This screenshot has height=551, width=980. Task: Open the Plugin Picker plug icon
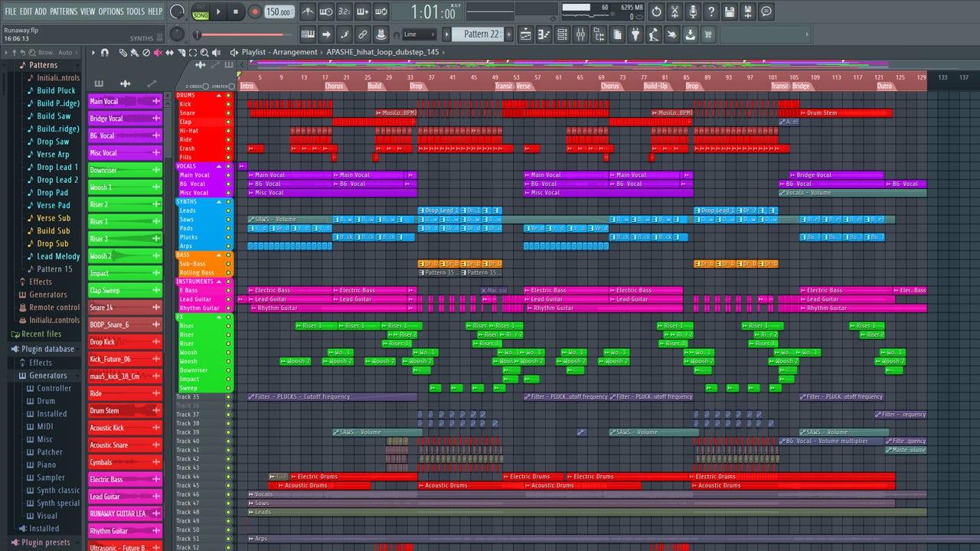pyautogui.click(x=635, y=34)
